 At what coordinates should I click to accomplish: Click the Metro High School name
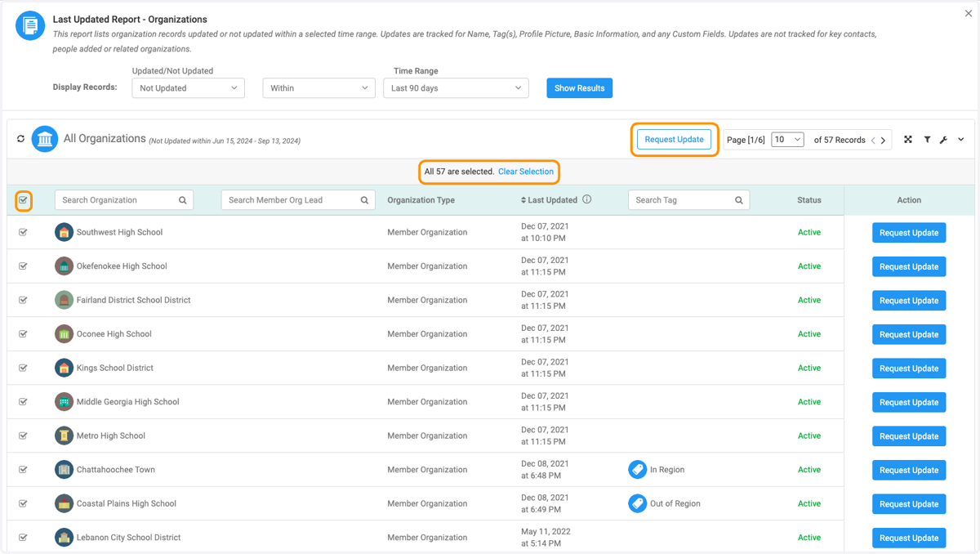pos(111,436)
